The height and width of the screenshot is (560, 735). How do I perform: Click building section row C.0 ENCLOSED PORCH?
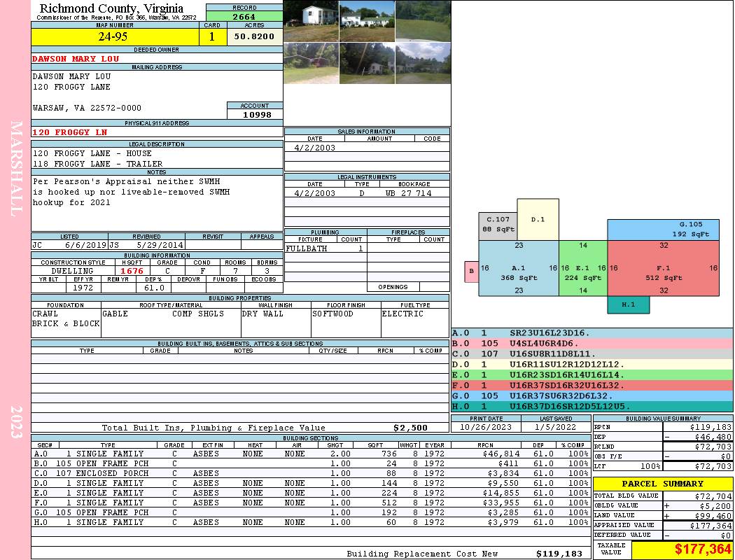(x=311, y=473)
